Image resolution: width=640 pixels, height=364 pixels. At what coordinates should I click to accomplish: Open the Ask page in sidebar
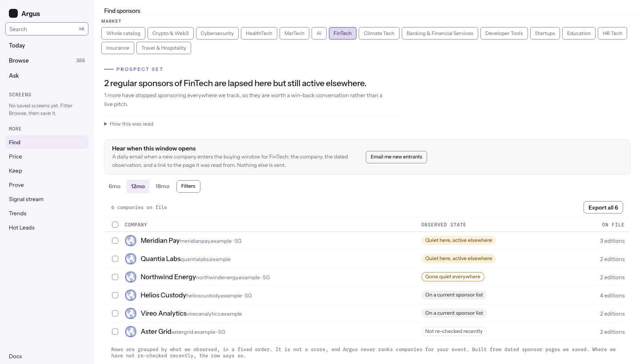(x=47, y=75)
